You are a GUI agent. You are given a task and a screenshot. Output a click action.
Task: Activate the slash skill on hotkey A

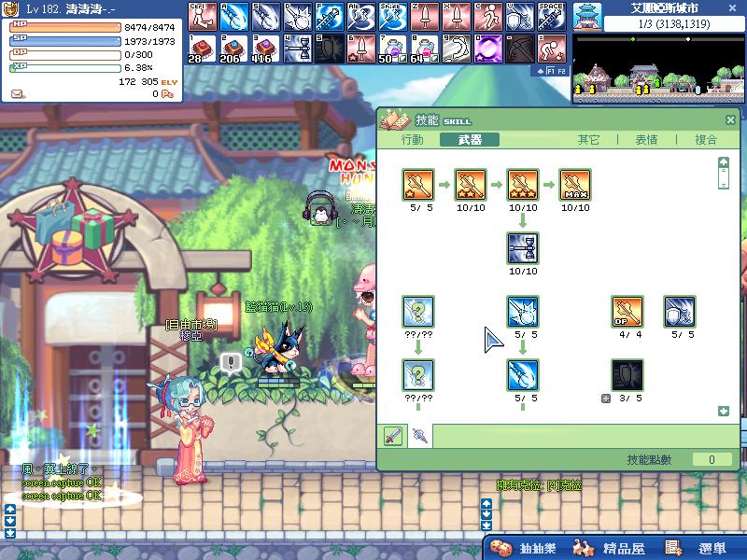(x=234, y=17)
